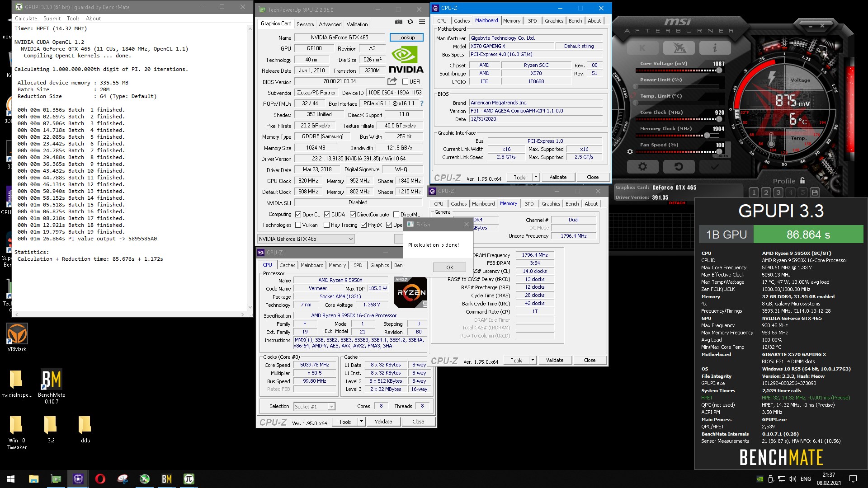The width and height of the screenshot is (868, 488).
Task: Click ENG language indicator in system tray
Action: [x=806, y=479]
